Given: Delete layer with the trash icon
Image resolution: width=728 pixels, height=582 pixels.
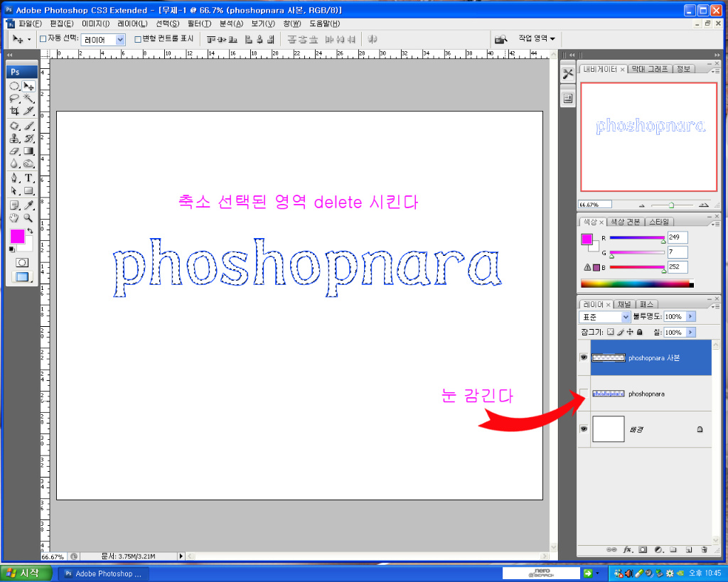Looking at the screenshot, I should click(705, 549).
